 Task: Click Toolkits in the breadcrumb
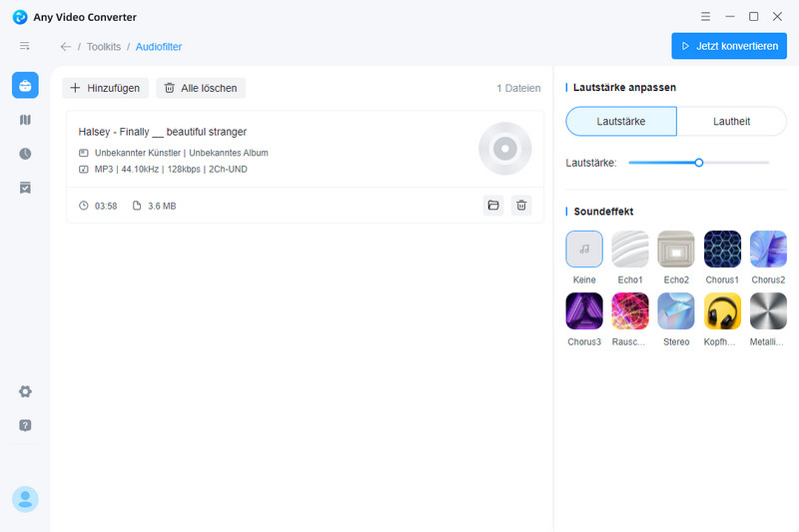(104, 47)
